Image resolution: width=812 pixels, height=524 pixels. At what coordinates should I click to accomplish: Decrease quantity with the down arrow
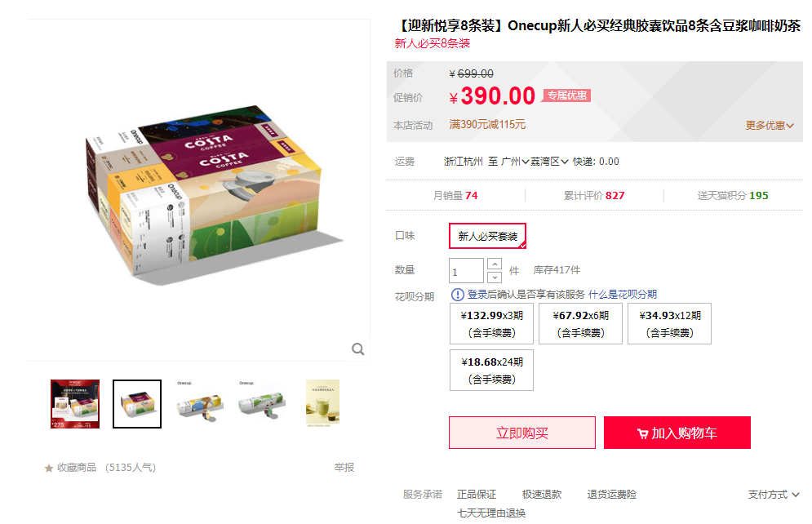495,278
